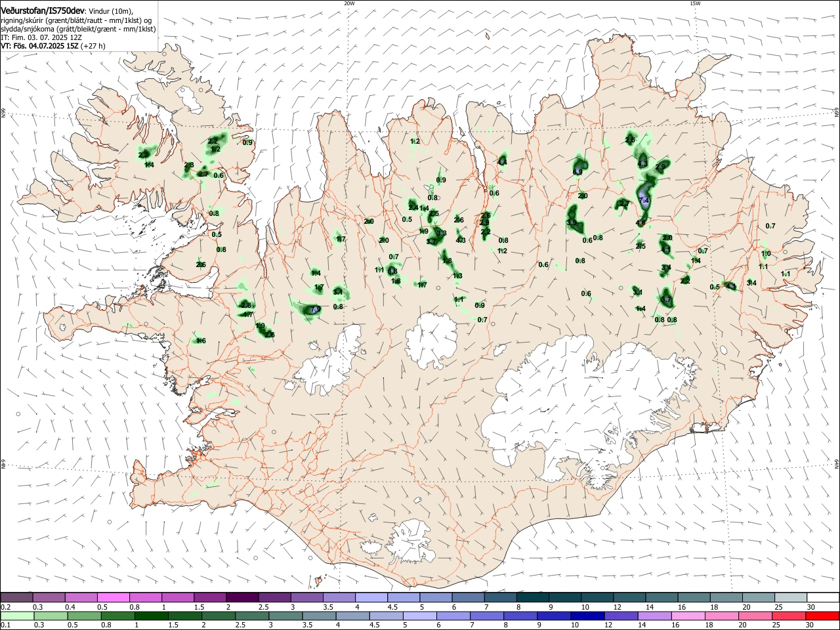Click the 66N latitude label on the right edge
The height and width of the screenshot is (630, 840).
836,114
